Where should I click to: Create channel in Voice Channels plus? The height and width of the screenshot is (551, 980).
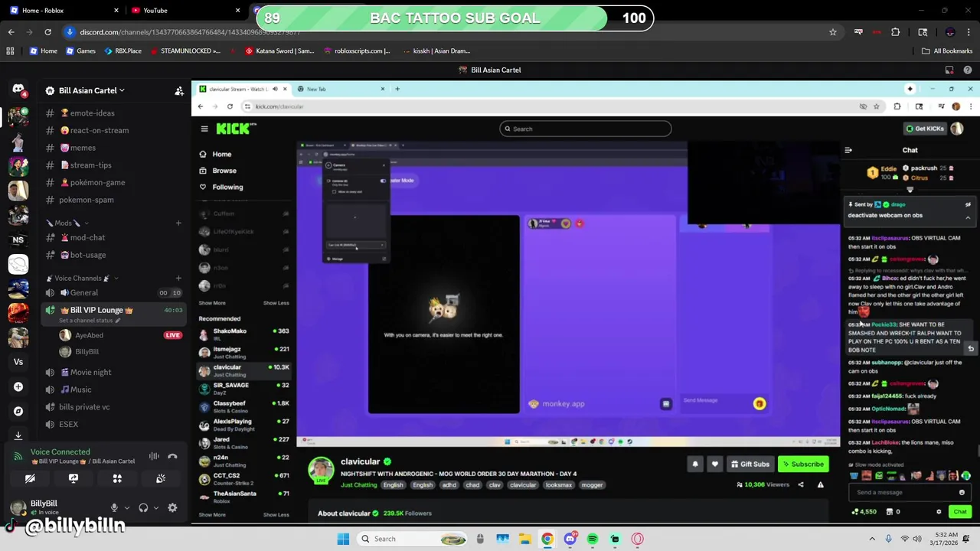click(178, 278)
